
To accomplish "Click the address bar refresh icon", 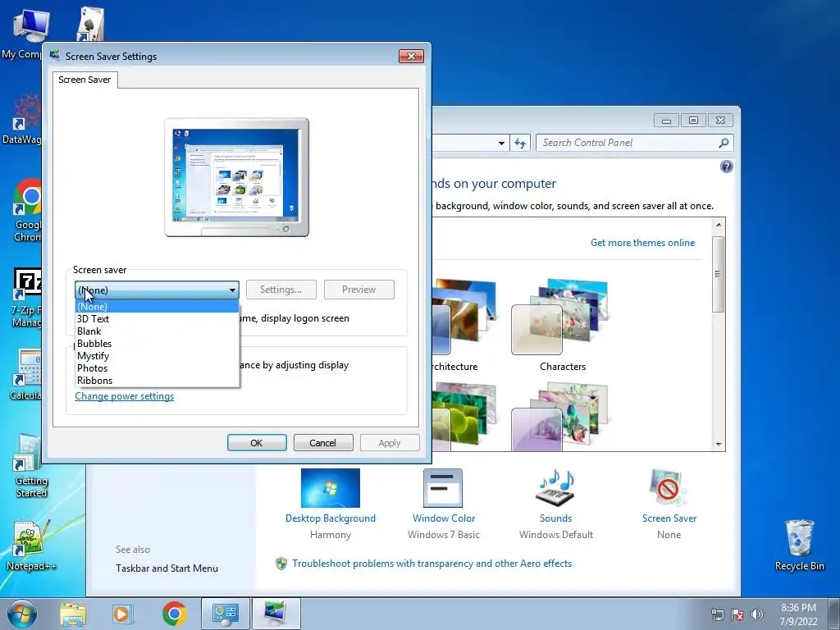I will tap(519, 143).
